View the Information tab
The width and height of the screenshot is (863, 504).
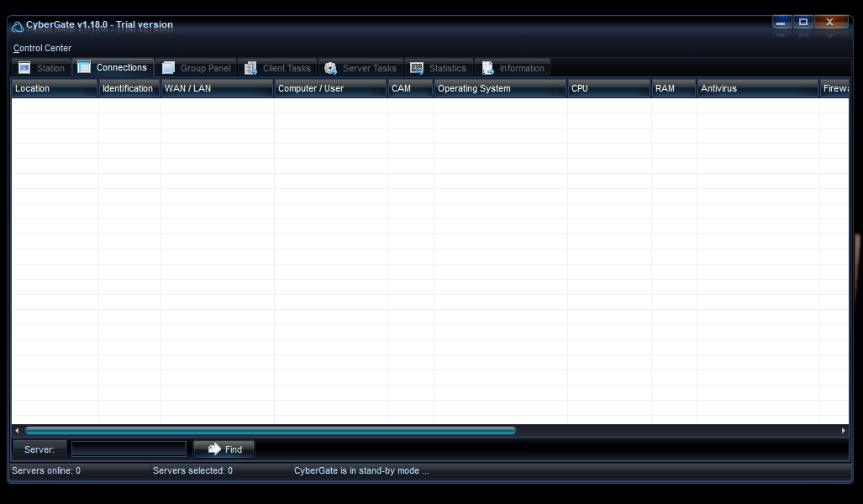513,68
